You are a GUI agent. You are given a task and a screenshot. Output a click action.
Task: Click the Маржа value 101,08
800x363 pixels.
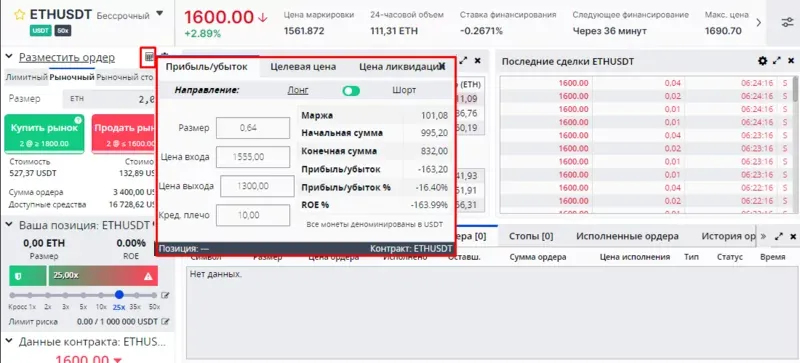tap(434, 116)
